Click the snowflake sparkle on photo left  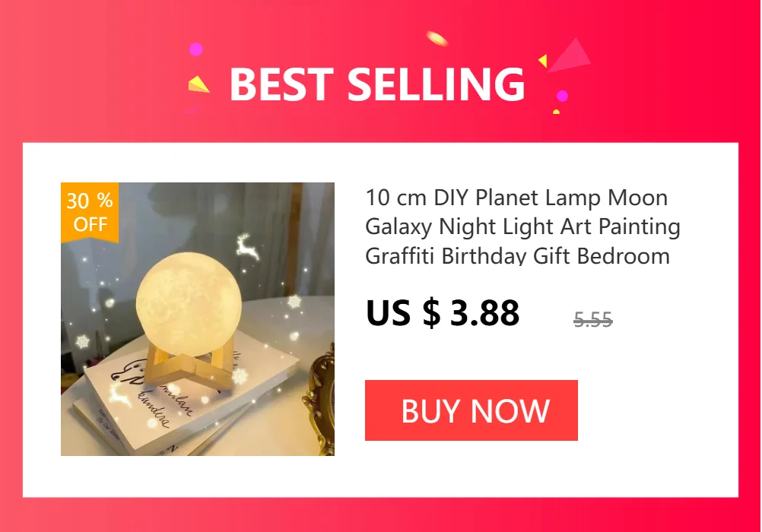(x=83, y=341)
